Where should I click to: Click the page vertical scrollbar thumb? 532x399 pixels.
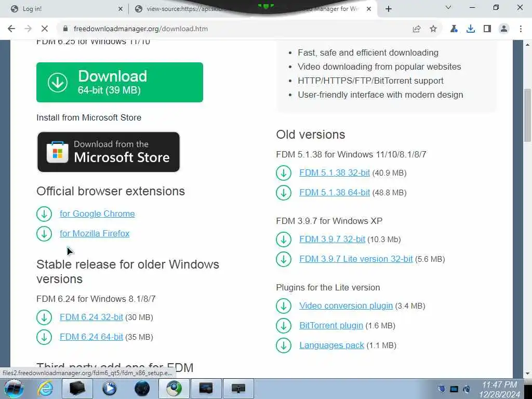pos(527,115)
